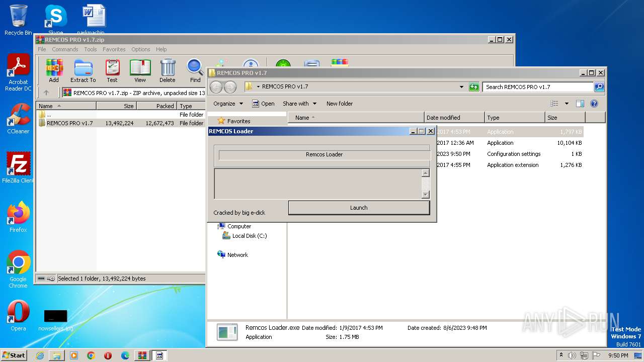Click the Explorer search magnifier icon
Image resolution: width=644 pixels, height=362 pixels.
pyautogui.click(x=599, y=87)
